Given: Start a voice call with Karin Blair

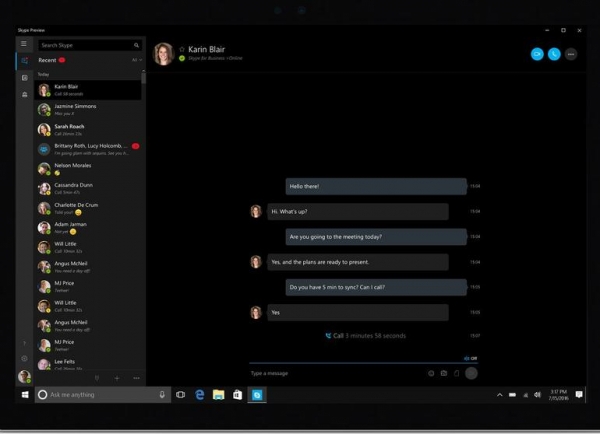Looking at the screenshot, I should click(554, 54).
